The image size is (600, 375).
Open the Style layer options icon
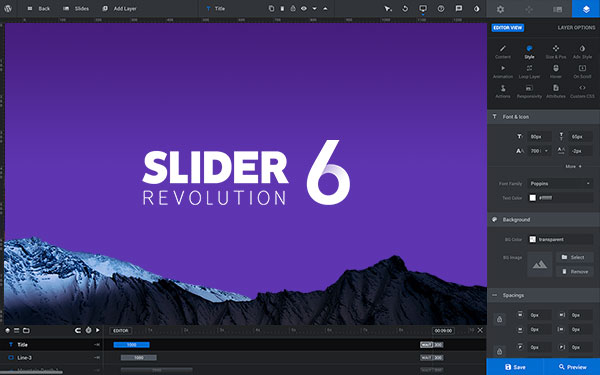(529, 52)
